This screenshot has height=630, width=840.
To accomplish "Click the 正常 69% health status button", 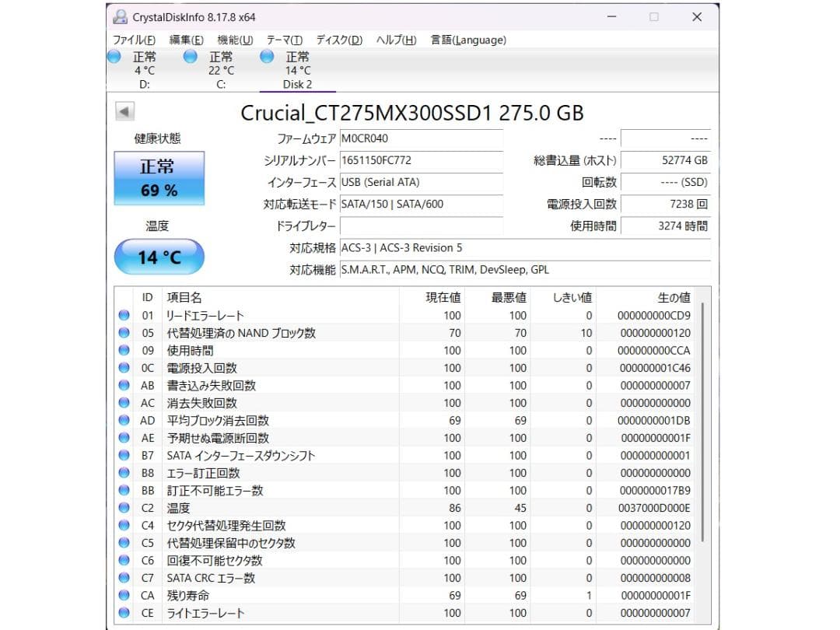I will coord(159,179).
